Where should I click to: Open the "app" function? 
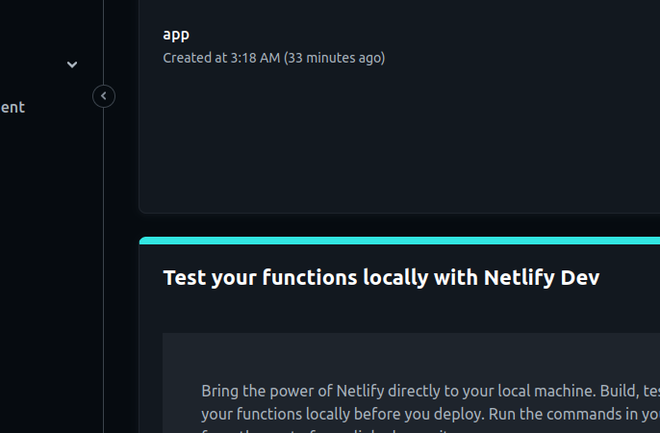[176, 34]
